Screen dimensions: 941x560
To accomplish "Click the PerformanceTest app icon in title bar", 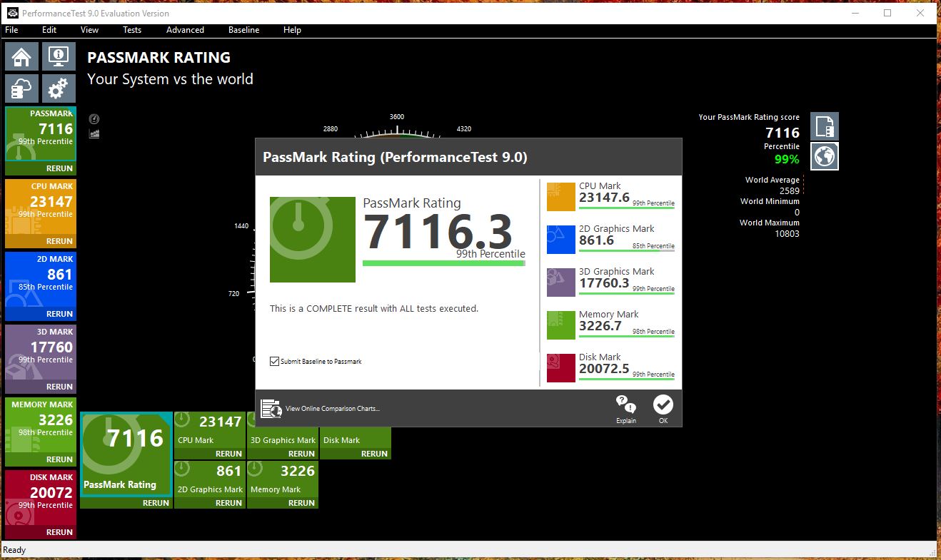I will tap(12, 13).
